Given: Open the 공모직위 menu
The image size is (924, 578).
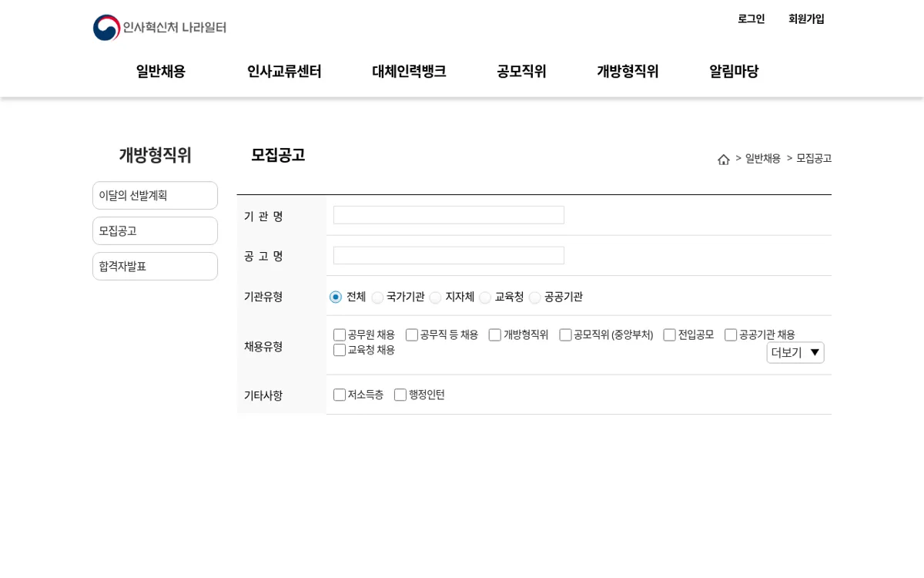Looking at the screenshot, I should pyautogui.click(x=521, y=72).
